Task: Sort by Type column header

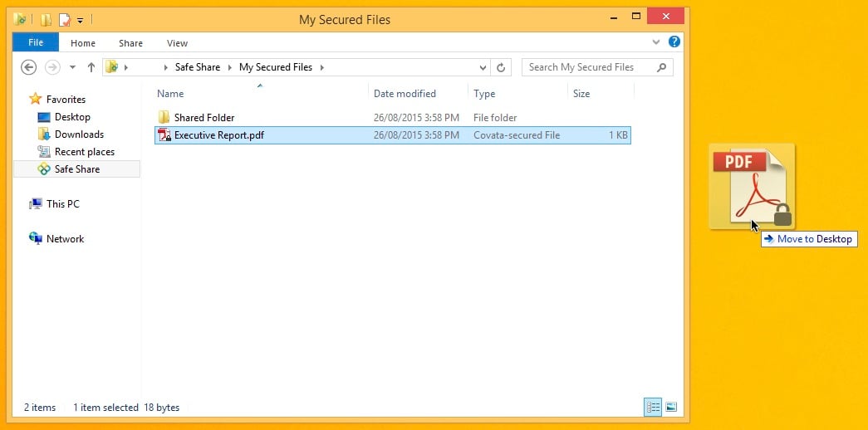Action: 484,94
